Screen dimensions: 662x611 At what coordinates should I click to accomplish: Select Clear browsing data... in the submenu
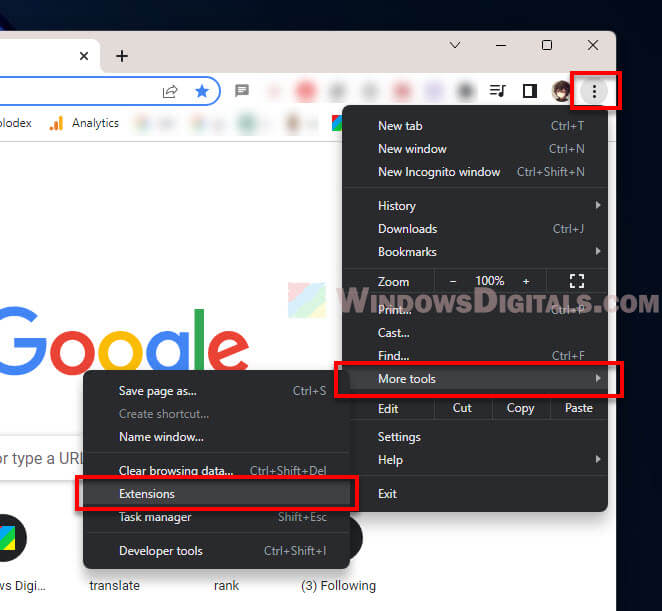pos(217,470)
